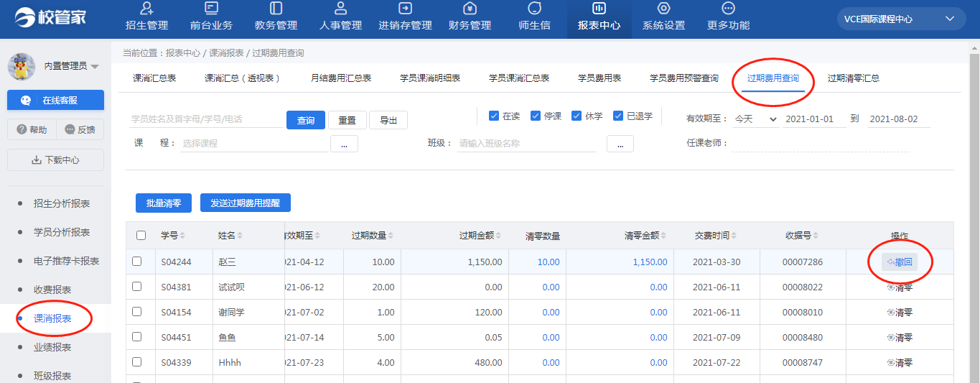
Task: Expand 内置管理员 user menu arrow
Action: 95,66
